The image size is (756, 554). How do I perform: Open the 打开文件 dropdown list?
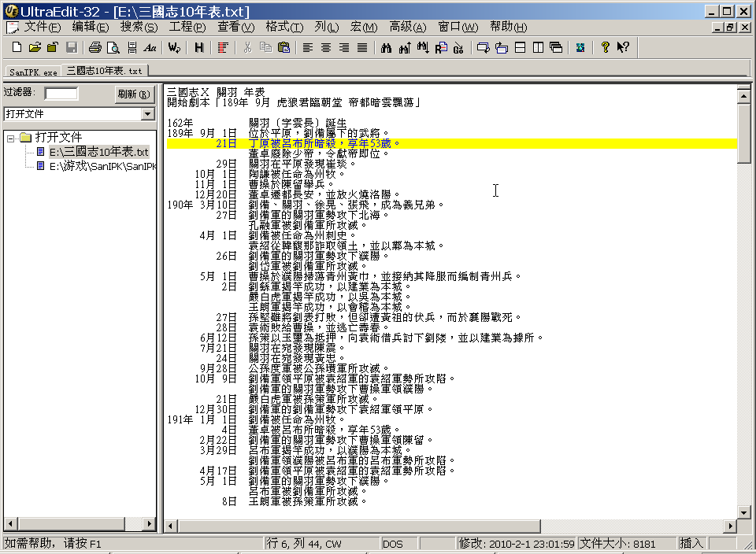(148, 114)
